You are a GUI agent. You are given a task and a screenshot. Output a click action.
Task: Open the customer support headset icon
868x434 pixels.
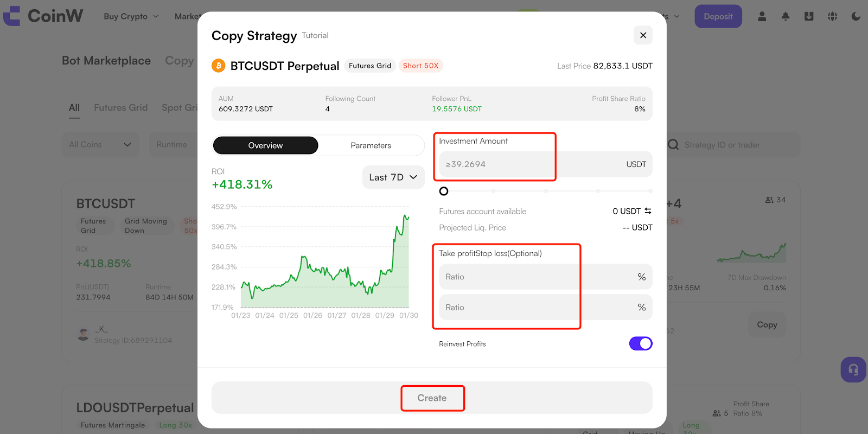[x=853, y=369]
